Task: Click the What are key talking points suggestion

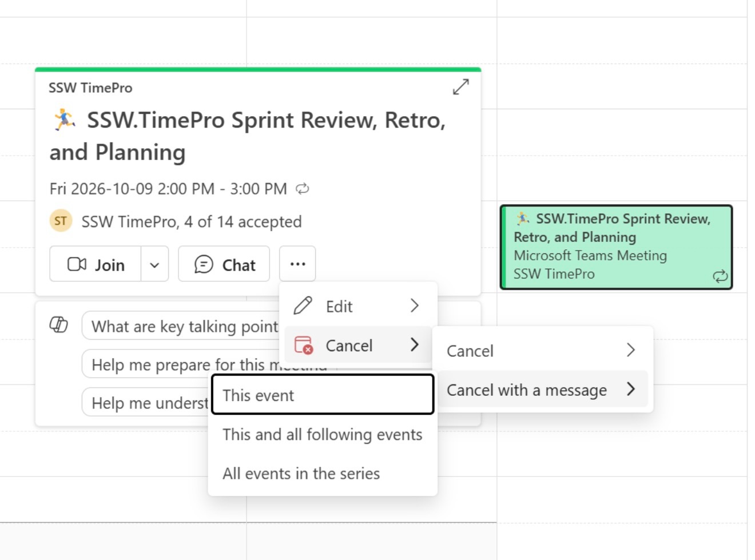Action: point(181,326)
